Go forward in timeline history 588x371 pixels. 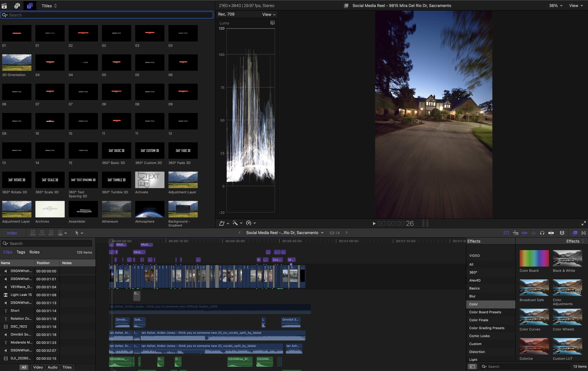(x=346, y=232)
